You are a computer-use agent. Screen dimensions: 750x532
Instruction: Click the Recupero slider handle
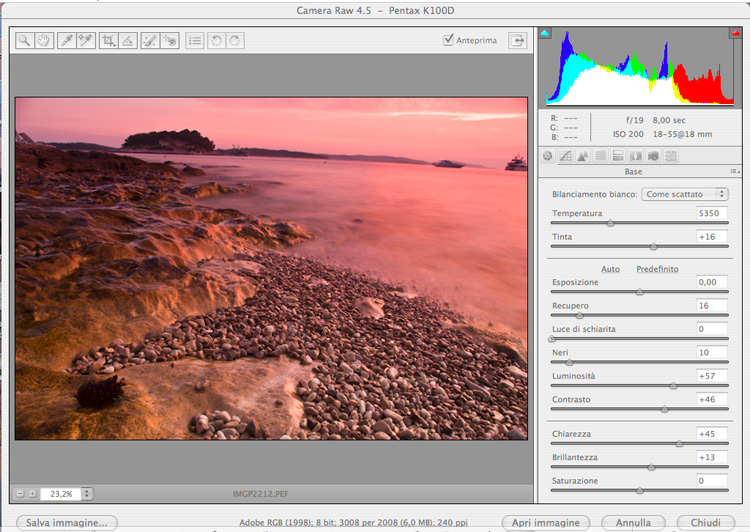click(580, 315)
